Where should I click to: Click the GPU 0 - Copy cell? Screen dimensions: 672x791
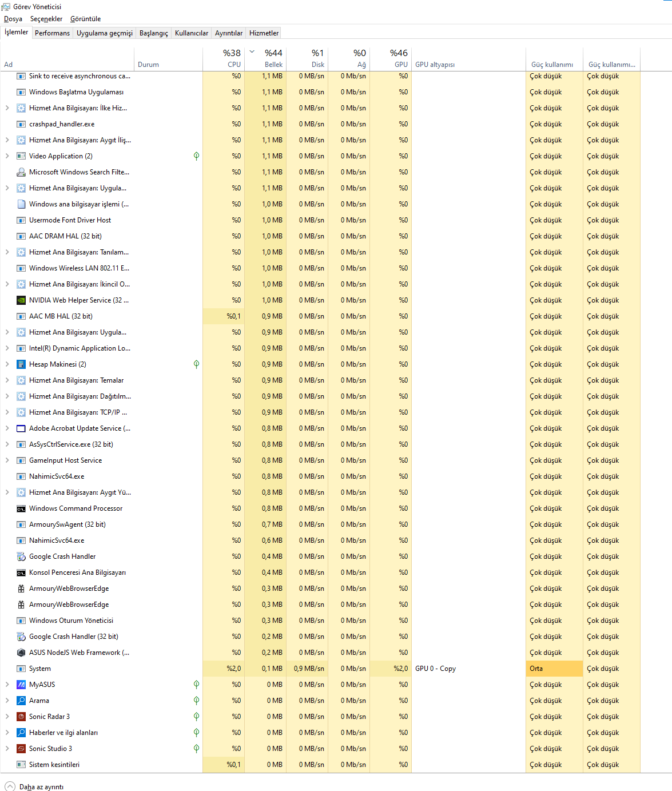(468, 669)
